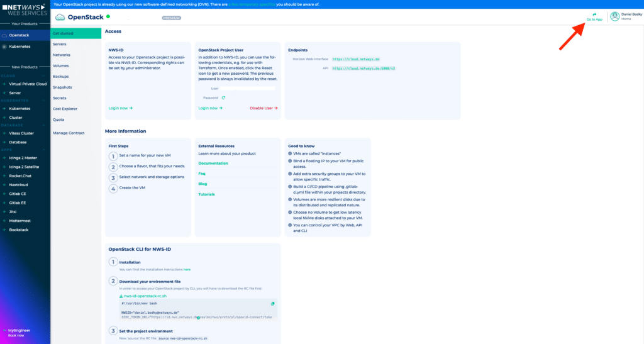
Task: Open the Servers tab
Action: tap(60, 44)
